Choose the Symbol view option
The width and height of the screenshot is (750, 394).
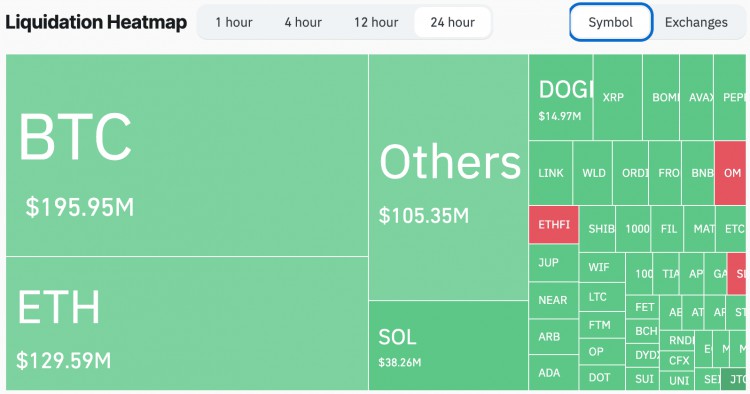point(611,22)
